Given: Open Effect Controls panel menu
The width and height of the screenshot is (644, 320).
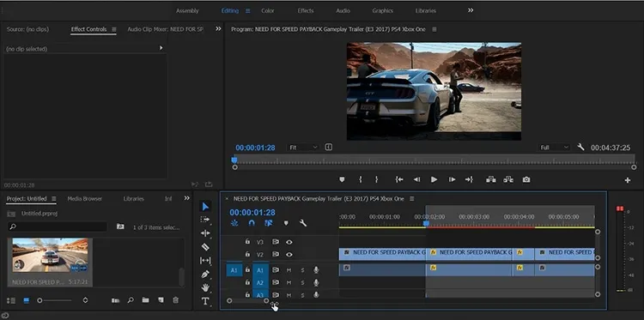Looking at the screenshot, I should click(x=114, y=29).
